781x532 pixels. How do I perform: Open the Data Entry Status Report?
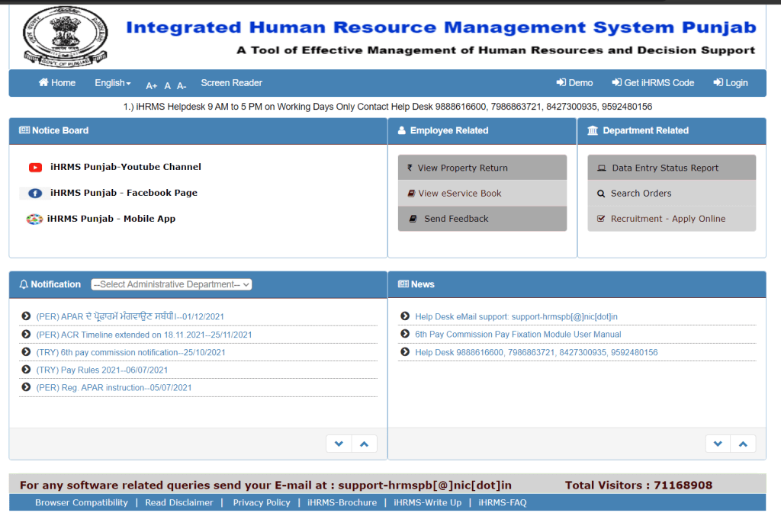pyautogui.click(x=671, y=168)
